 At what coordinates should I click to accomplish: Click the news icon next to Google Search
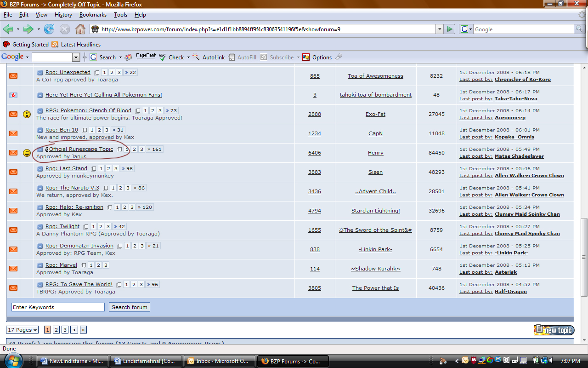coord(129,57)
